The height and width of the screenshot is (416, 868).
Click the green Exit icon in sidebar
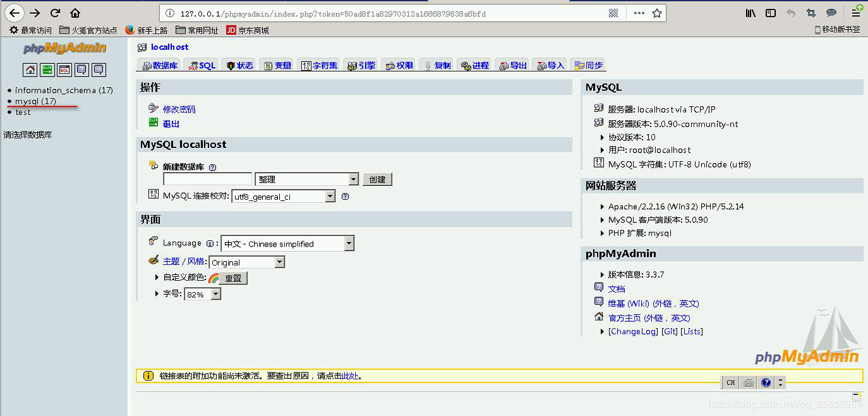point(47,70)
